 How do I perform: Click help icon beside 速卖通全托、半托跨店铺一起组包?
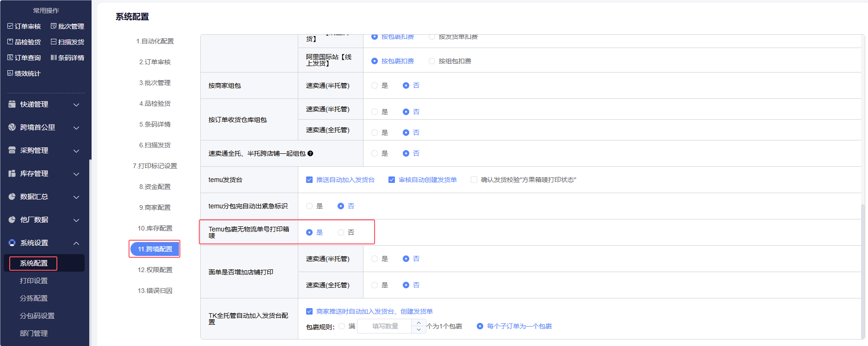click(x=310, y=153)
